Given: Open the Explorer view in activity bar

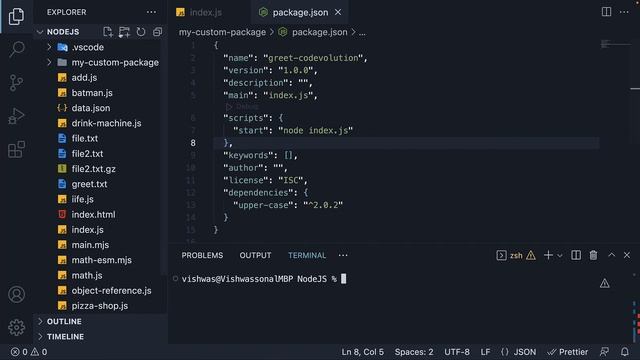Looking at the screenshot, I should click(16, 16).
